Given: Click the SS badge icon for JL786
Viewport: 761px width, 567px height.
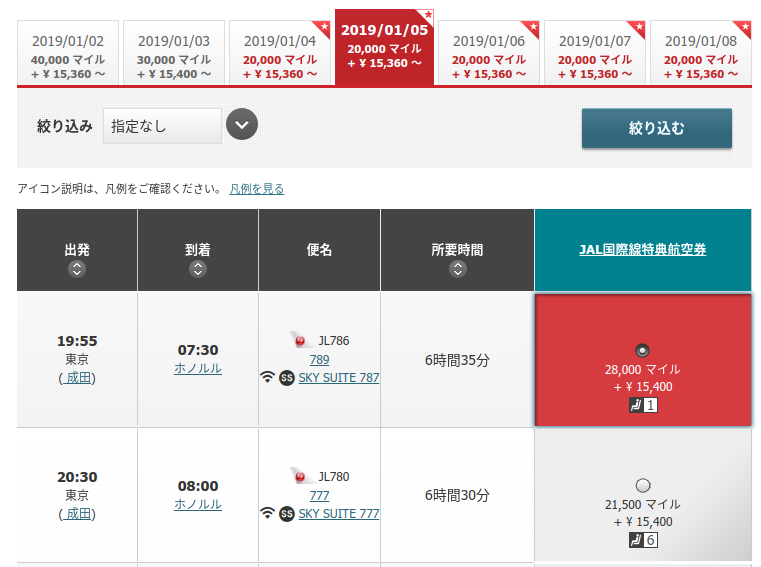Looking at the screenshot, I should pos(287,378).
